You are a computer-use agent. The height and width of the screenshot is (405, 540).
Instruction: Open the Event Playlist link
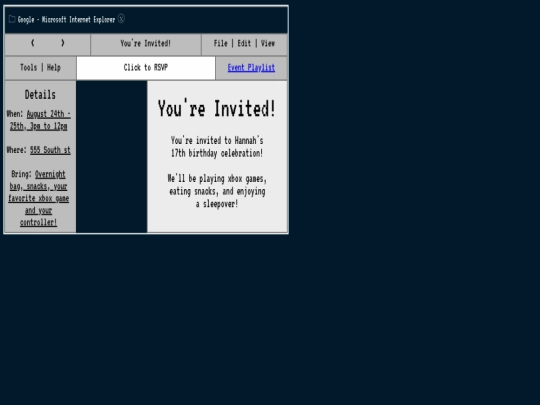click(251, 68)
